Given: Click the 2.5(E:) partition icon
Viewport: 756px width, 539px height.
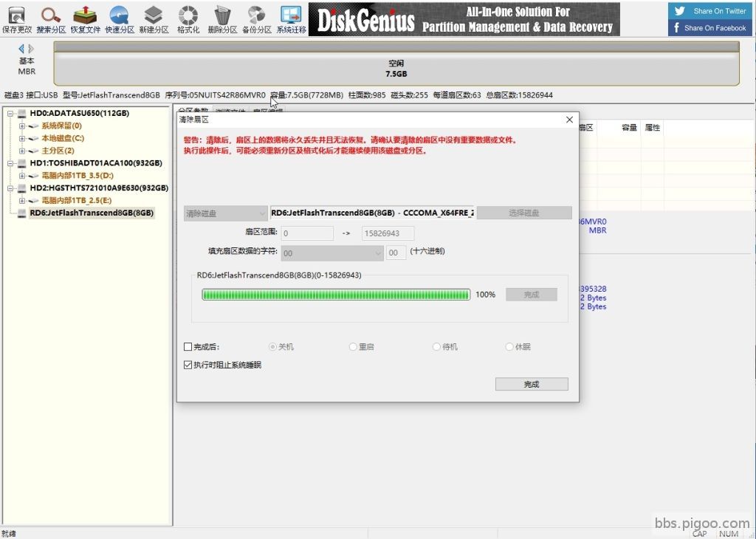Looking at the screenshot, I should (33, 201).
